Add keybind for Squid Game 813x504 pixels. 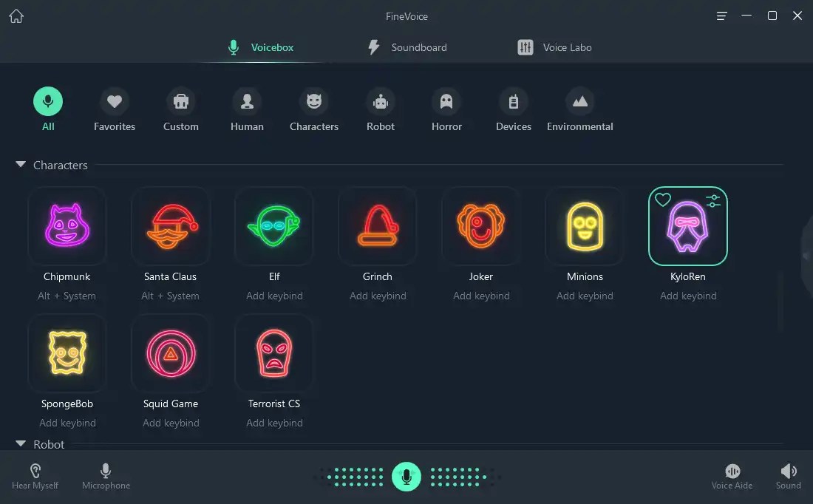[x=171, y=423]
